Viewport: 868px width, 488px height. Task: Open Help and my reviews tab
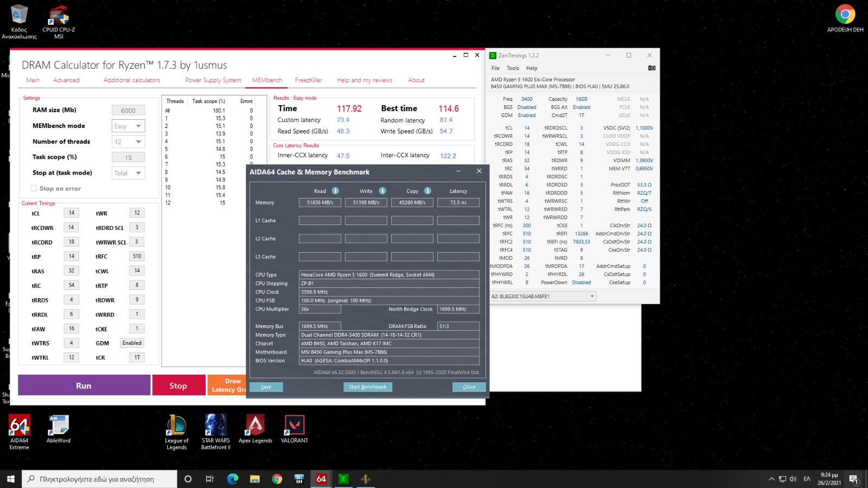pyautogui.click(x=365, y=80)
